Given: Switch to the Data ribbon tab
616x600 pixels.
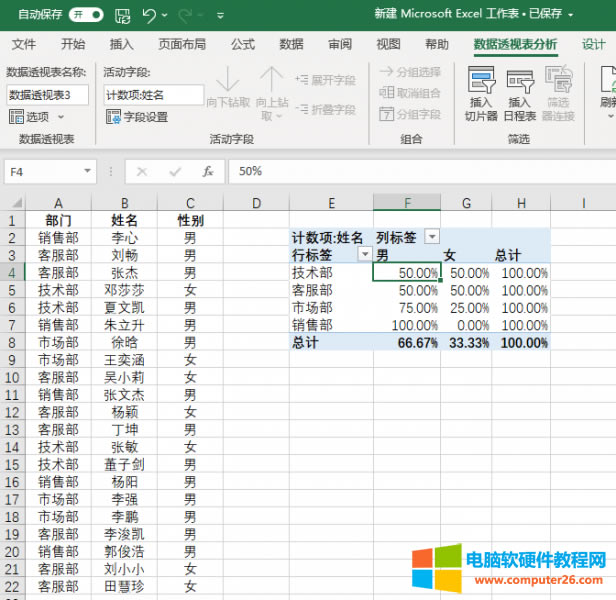Looking at the screenshot, I should point(291,45).
